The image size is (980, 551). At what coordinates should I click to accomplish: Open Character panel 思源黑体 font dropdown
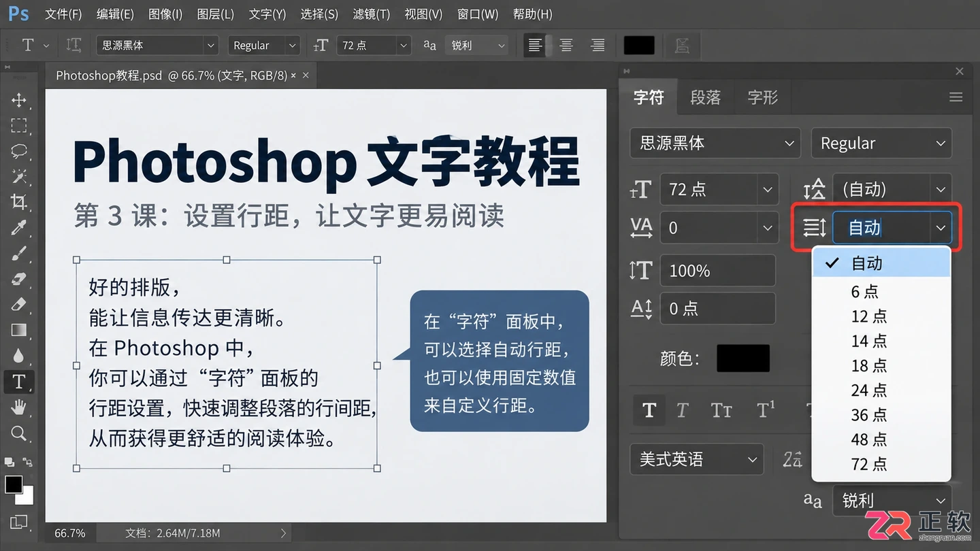point(716,144)
